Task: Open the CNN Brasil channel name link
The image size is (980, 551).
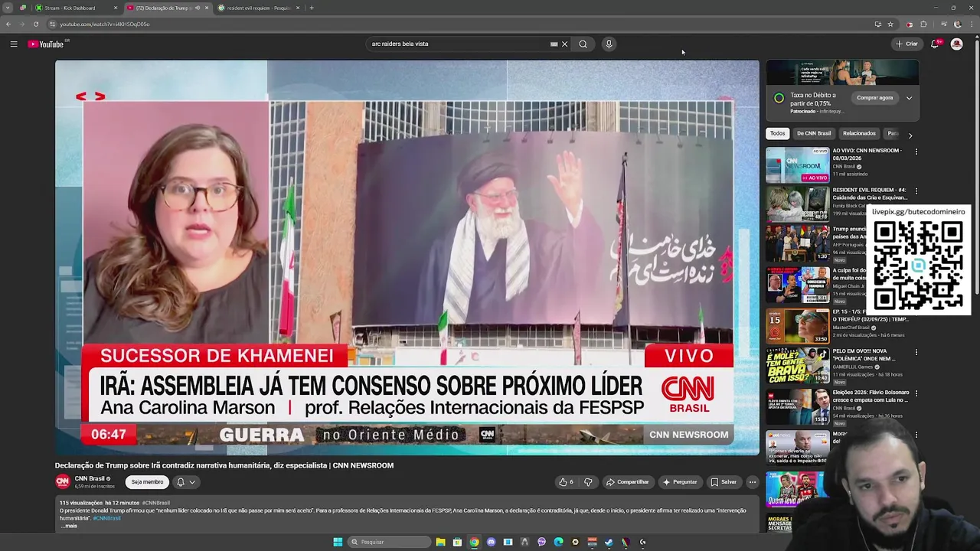Action: pyautogui.click(x=90, y=478)
